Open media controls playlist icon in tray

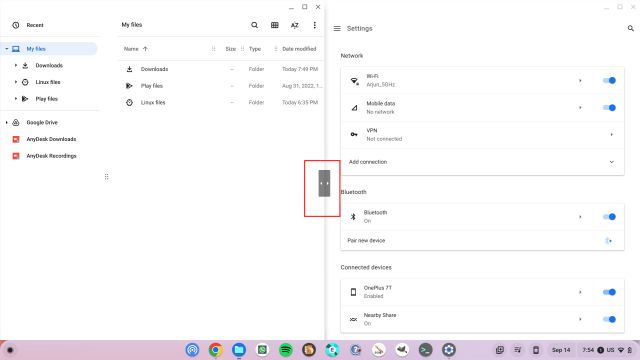click(518, 350)
